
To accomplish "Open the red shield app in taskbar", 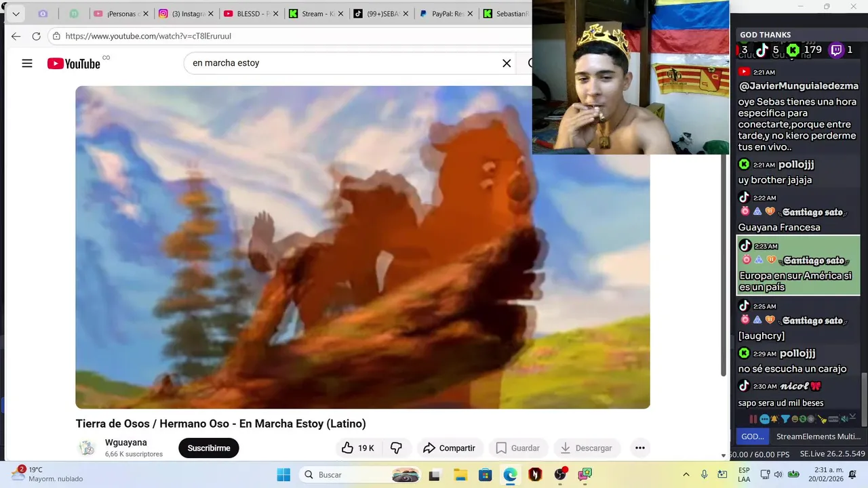I will pyautogui.click(x=535, y=474).
